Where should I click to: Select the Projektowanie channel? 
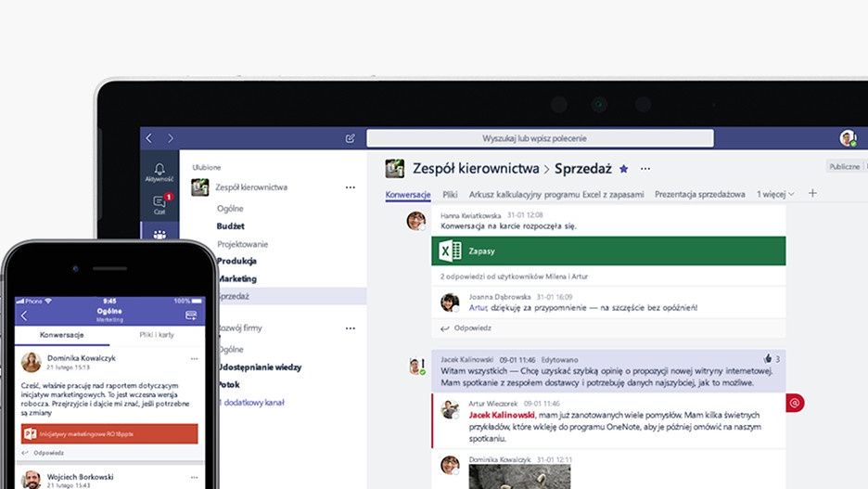(242, 244)
